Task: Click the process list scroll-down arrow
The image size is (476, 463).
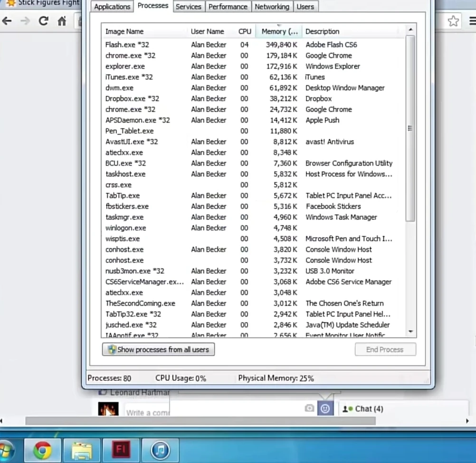Action: pyautogui.click(x=410, y=331)
